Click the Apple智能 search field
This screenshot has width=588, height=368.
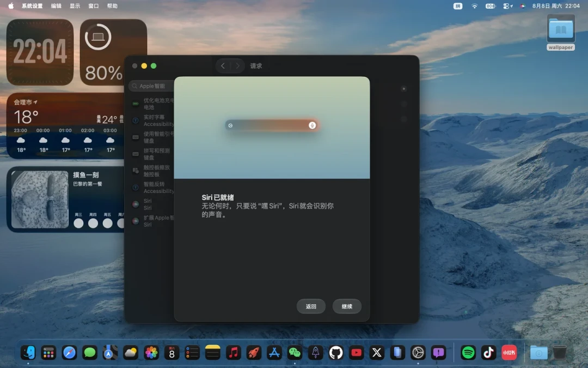151,86
